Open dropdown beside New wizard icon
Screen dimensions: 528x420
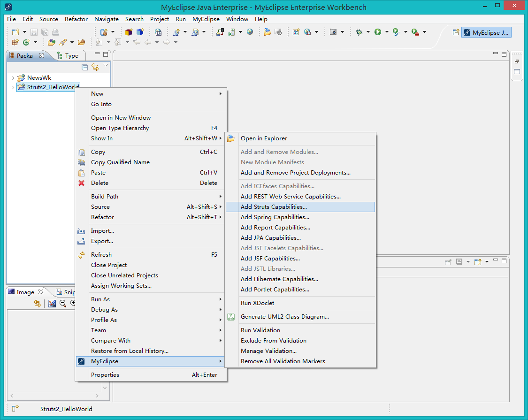tap(24, 32)
